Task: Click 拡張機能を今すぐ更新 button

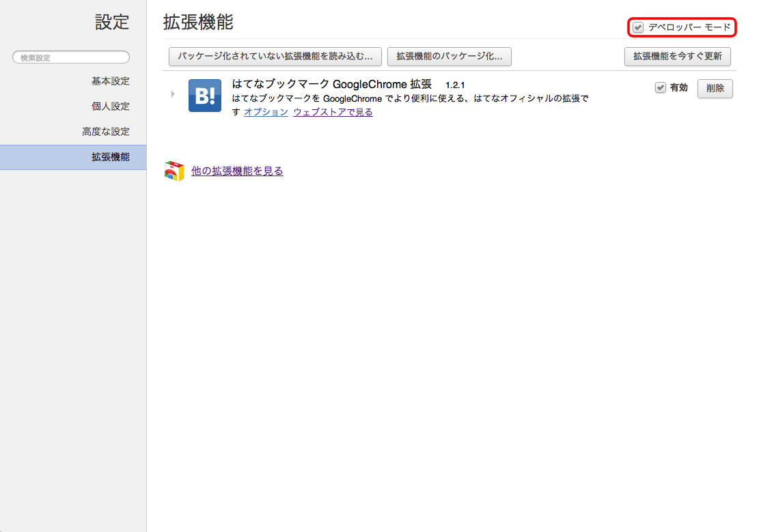Action: [x=677, y=56]
